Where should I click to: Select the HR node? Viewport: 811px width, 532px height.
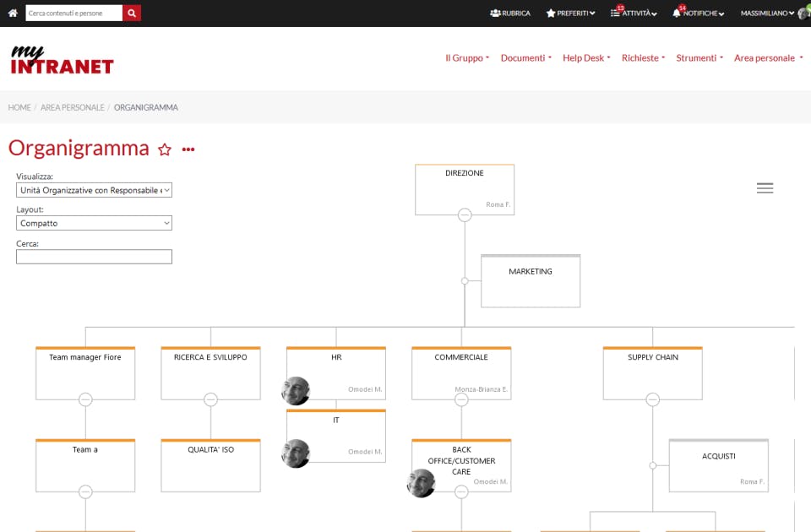(336, 373)
